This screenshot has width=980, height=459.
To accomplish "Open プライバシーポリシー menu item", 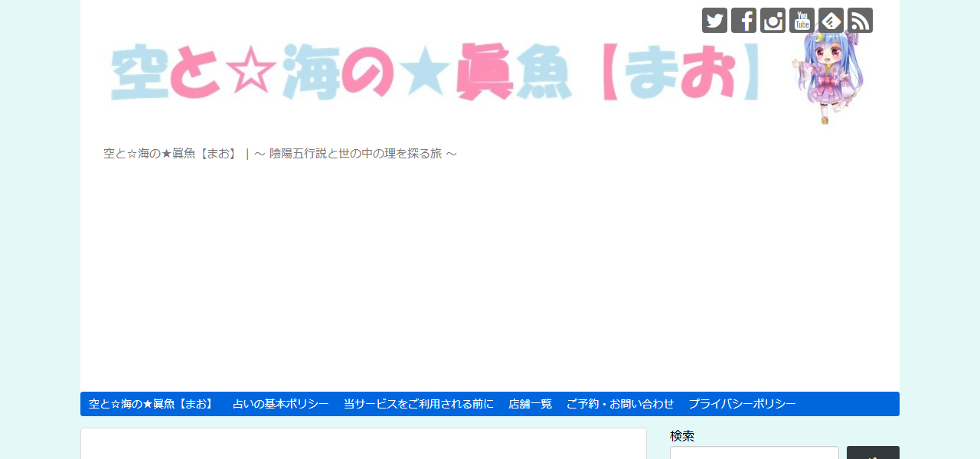I will (742, 404).
